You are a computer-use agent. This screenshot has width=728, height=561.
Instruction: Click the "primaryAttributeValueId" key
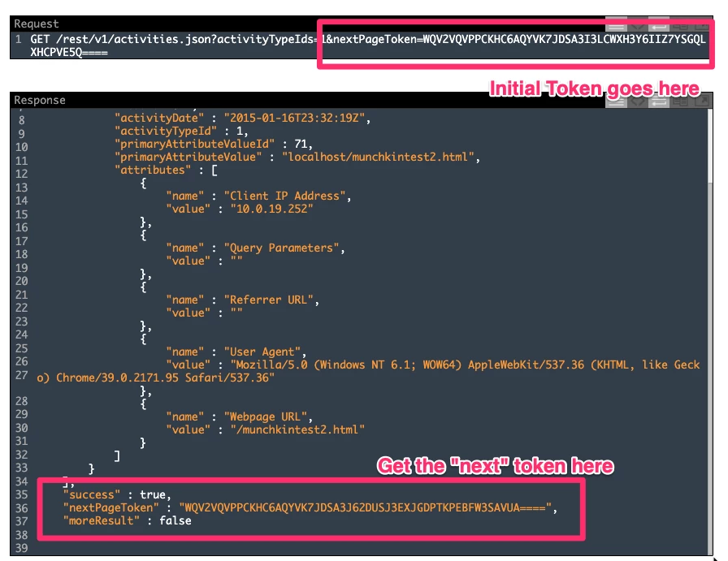tap(194, 144)
